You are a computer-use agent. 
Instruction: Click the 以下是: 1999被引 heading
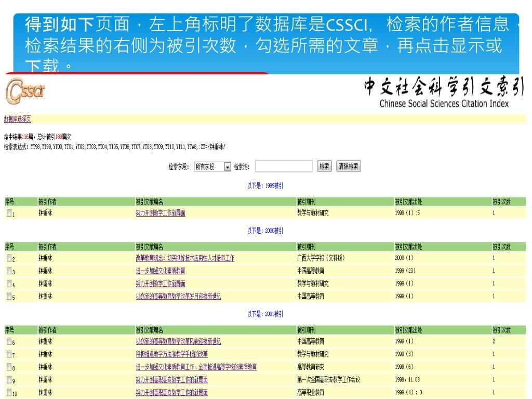[x=265, y=185]
